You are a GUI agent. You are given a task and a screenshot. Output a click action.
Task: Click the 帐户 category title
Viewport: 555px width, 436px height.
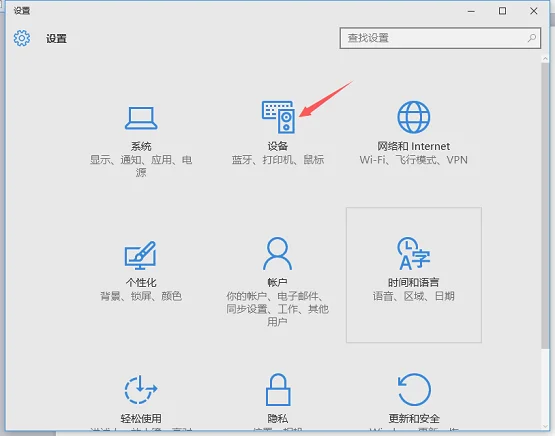(x=278, y=282)
